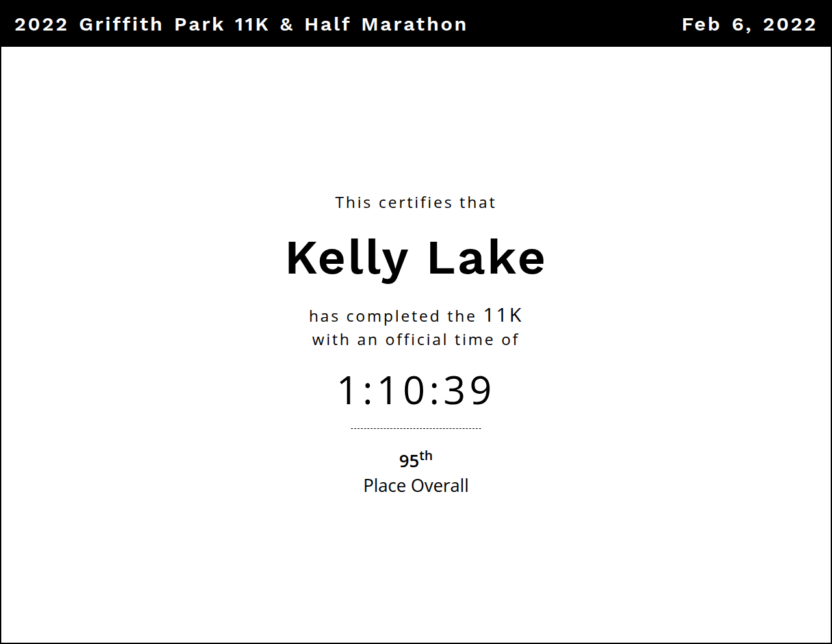Click 'Feb' in the header date
This screenshot has width=832, height=644.
click(x=701, y=25)
